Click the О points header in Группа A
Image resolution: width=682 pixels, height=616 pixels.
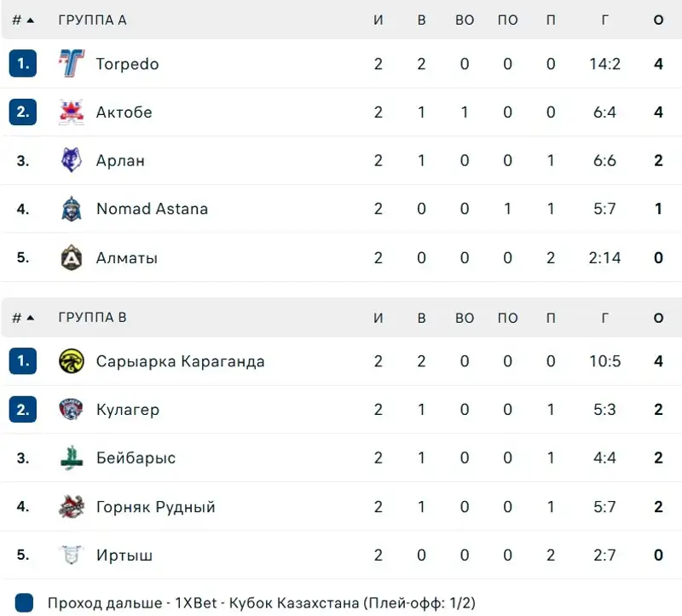(658, 20)
